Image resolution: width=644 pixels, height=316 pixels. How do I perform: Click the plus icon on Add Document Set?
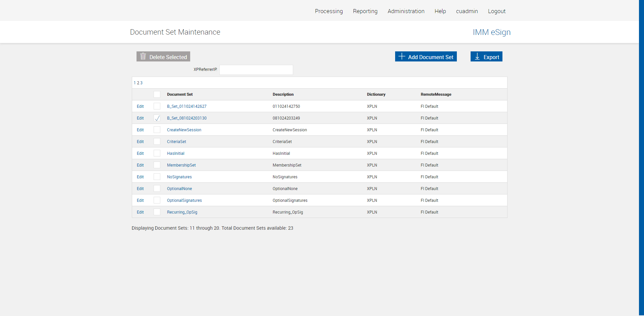(401, 56)
